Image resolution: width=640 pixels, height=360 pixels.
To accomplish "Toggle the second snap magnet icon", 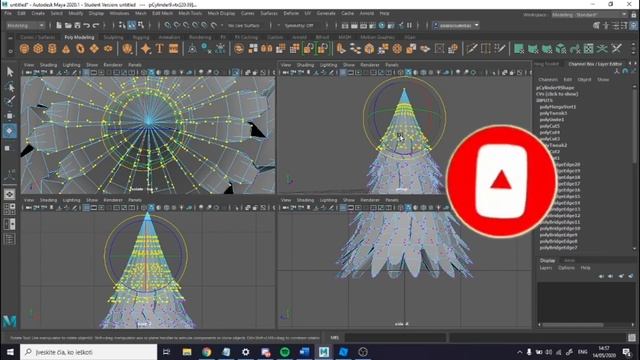I will pos(177,25).
